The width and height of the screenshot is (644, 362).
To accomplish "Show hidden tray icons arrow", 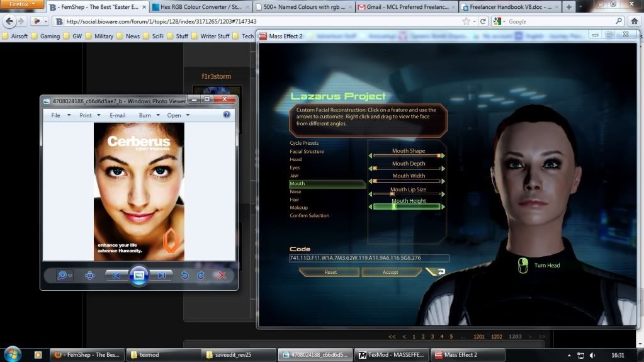I will pyautogui.click(x=569, y=356).
